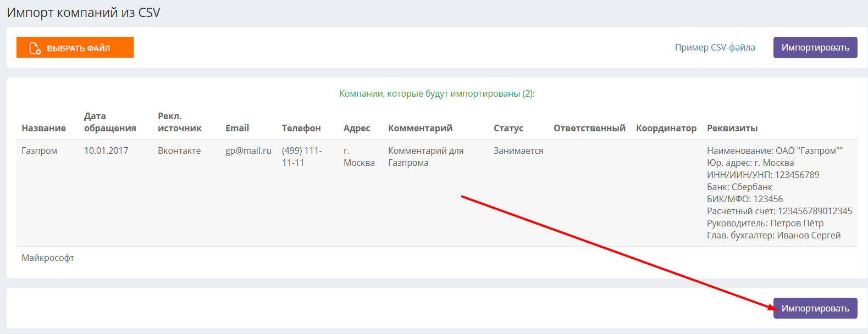Select the 'Занимается' status cell
Image resolution: width=868 pixels, height=334 pixels.
pyautogui.click(x=518, y=151)
